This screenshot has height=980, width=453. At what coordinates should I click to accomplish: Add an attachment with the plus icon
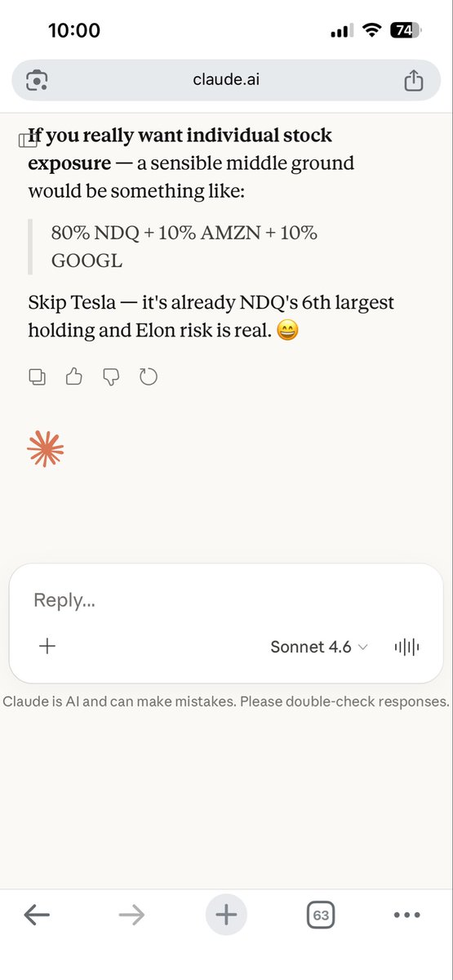pos(47,646)
